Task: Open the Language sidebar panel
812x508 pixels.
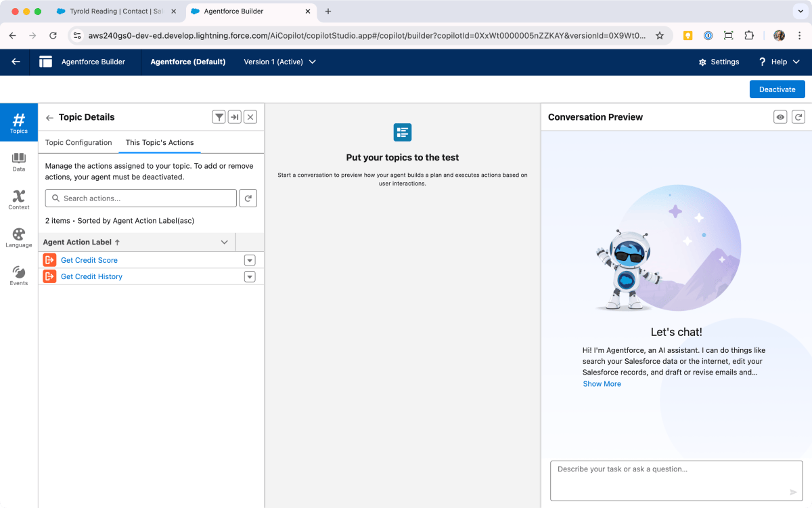Action: coord(19,238)
